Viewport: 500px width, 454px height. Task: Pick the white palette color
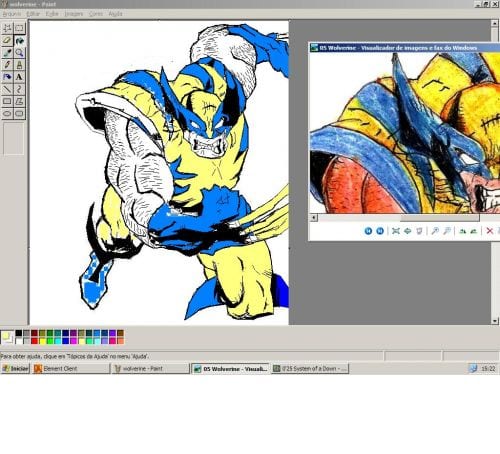[x=19, y=341]
